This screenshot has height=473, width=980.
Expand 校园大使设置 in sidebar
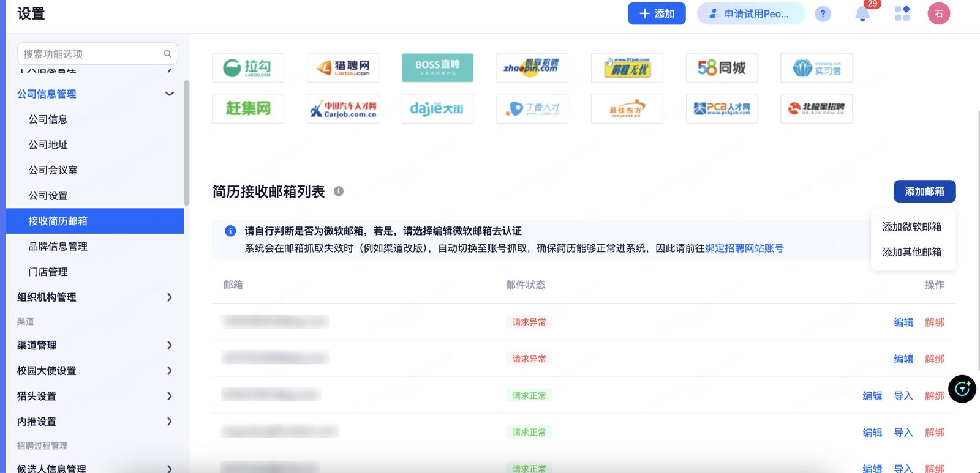pyautogui.click(x=170, y=371)
